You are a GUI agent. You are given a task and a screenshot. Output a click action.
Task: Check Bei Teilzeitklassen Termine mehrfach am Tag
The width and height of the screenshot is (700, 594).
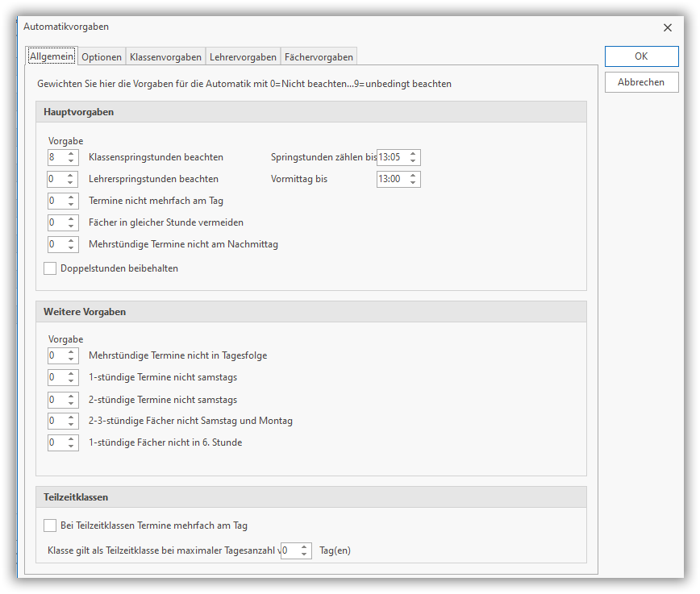50,525
